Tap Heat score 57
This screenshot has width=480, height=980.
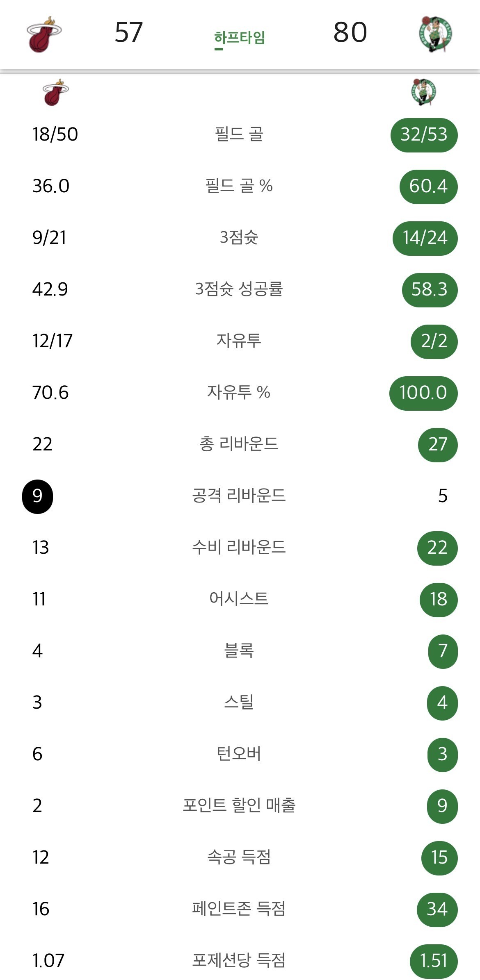[129, 32]
